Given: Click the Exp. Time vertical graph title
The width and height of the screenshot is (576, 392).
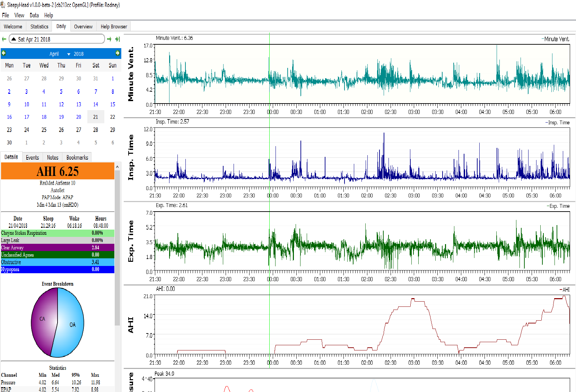Looking at the screenshot, I should click(131, 241).
